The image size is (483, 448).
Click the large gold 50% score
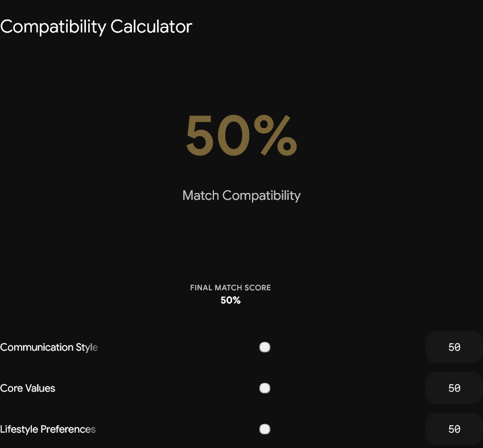pyautogui.click(x=241, y=135)
